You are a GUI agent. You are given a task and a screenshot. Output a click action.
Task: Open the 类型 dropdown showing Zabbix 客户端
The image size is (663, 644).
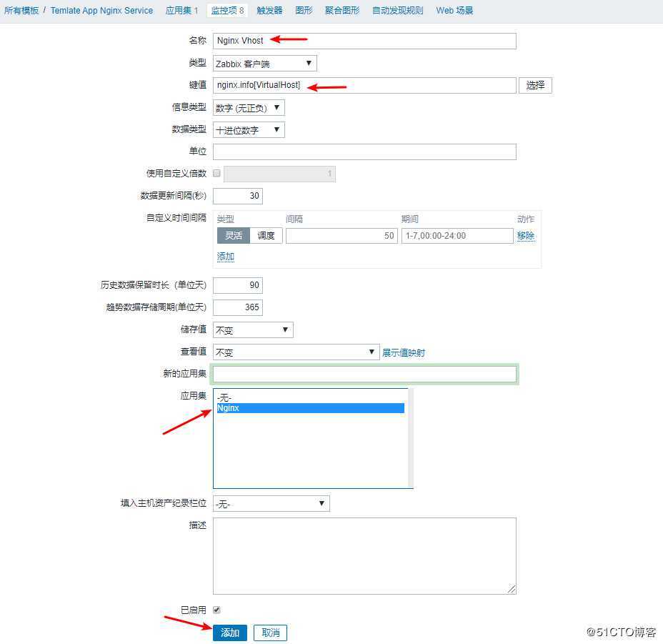pos(264,63)
